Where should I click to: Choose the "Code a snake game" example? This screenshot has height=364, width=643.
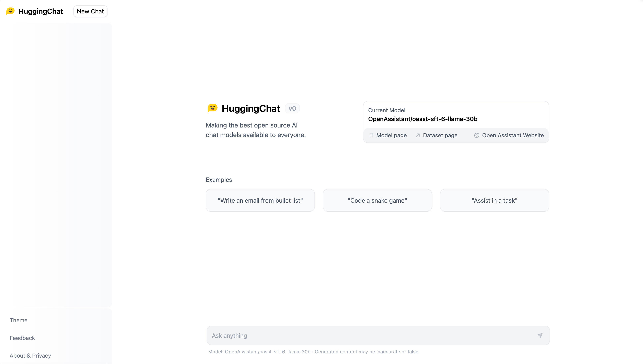coord(377,200)
